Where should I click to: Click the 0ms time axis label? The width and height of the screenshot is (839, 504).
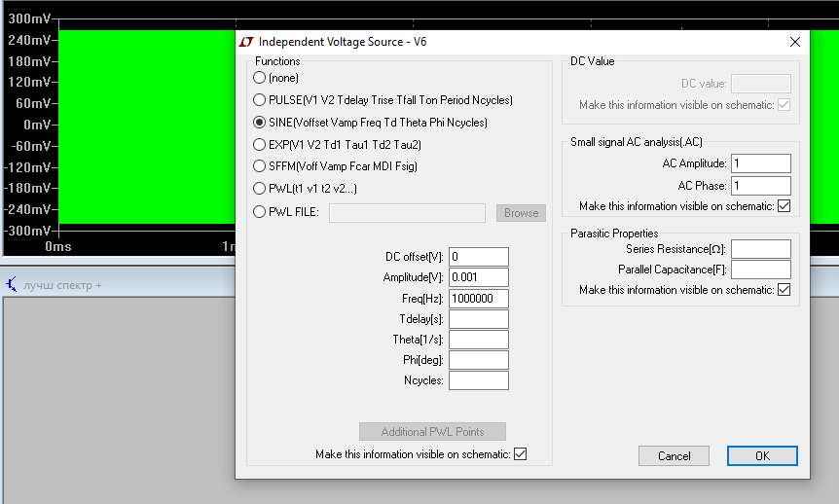[x=57, y=247]
